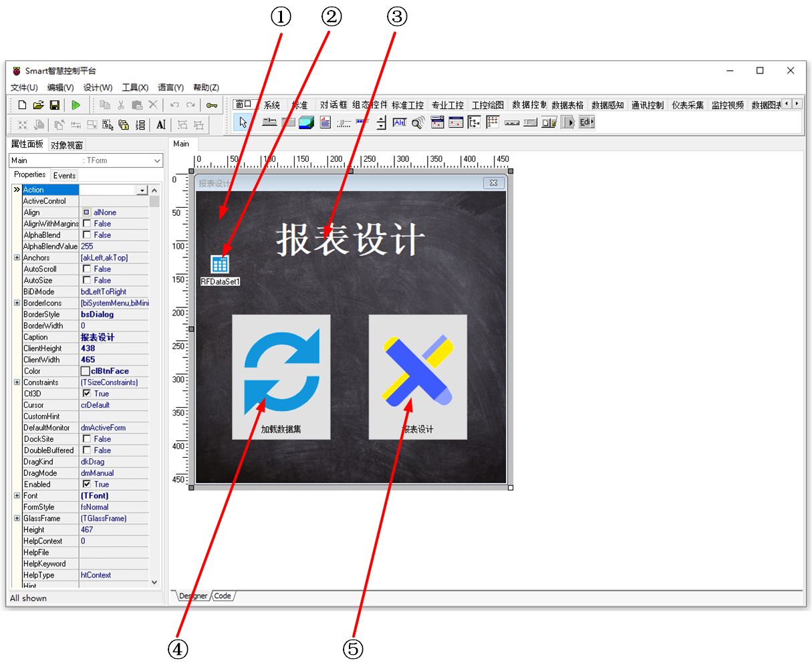Switch to the Code tab
Viewport: 812px width, 671px height.
click(223, 596)
